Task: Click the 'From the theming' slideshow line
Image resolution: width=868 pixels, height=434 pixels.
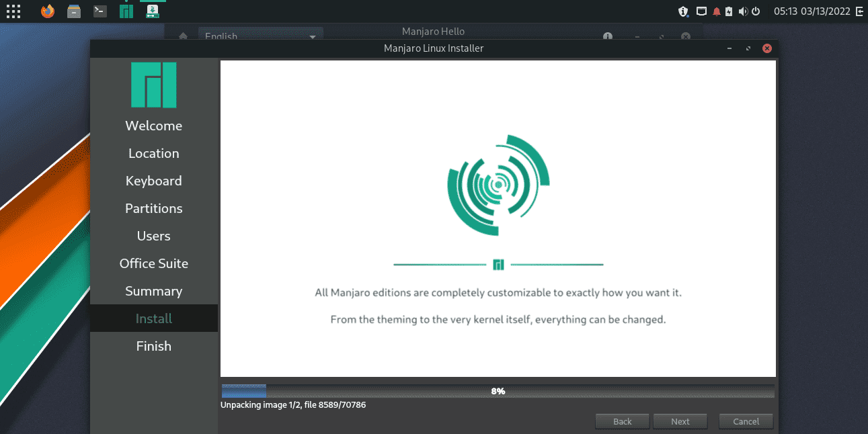Action: [498, 320]
